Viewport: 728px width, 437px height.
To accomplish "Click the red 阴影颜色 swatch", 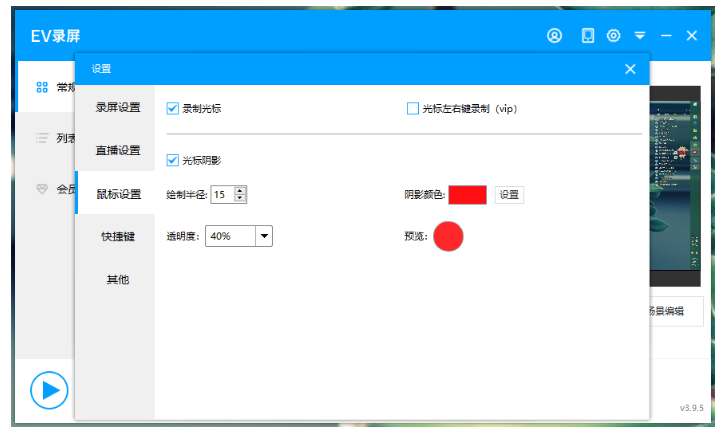I will point(468,195).
